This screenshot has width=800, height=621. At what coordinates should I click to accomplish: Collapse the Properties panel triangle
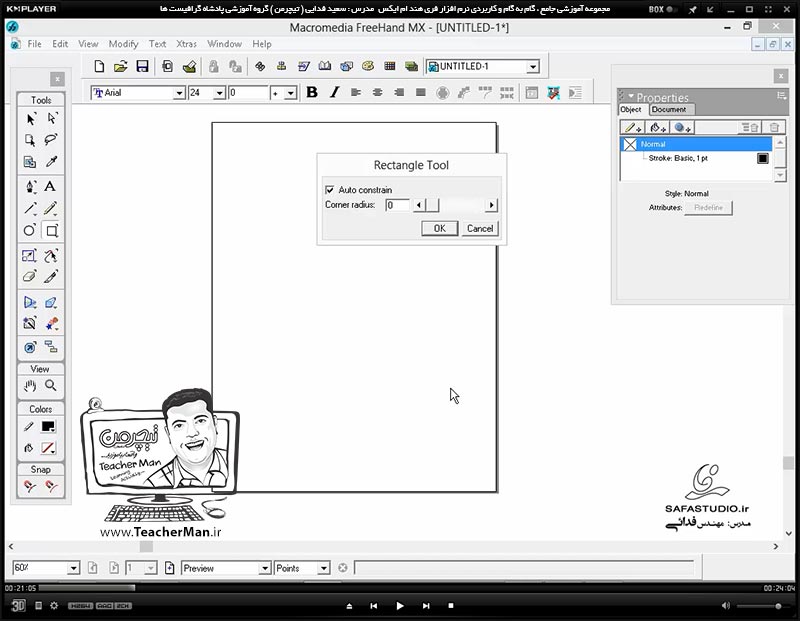point(631,96)
